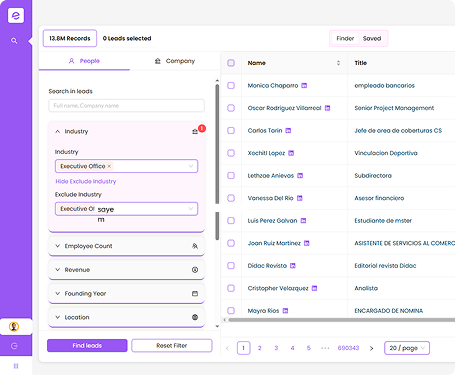The width and height of the screenshot is (455, 375).
Task: Open Didac Revista's LinkedIn icon
Action: click(293, 266)
